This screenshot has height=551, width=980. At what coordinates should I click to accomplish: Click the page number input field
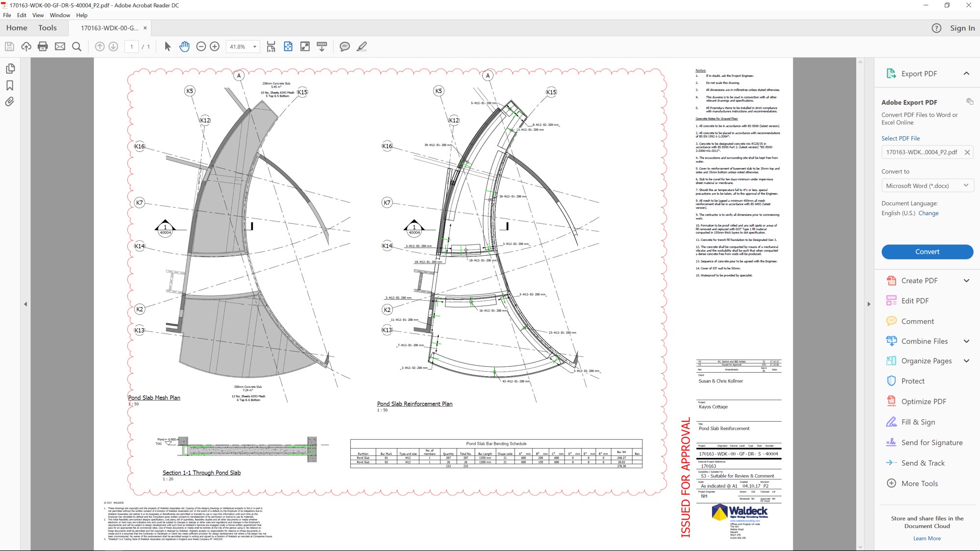[131, 47]
